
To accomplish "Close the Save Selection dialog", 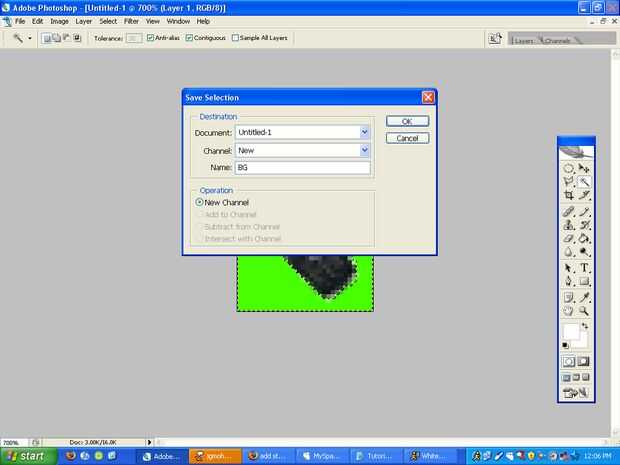I will click(428, 97).
